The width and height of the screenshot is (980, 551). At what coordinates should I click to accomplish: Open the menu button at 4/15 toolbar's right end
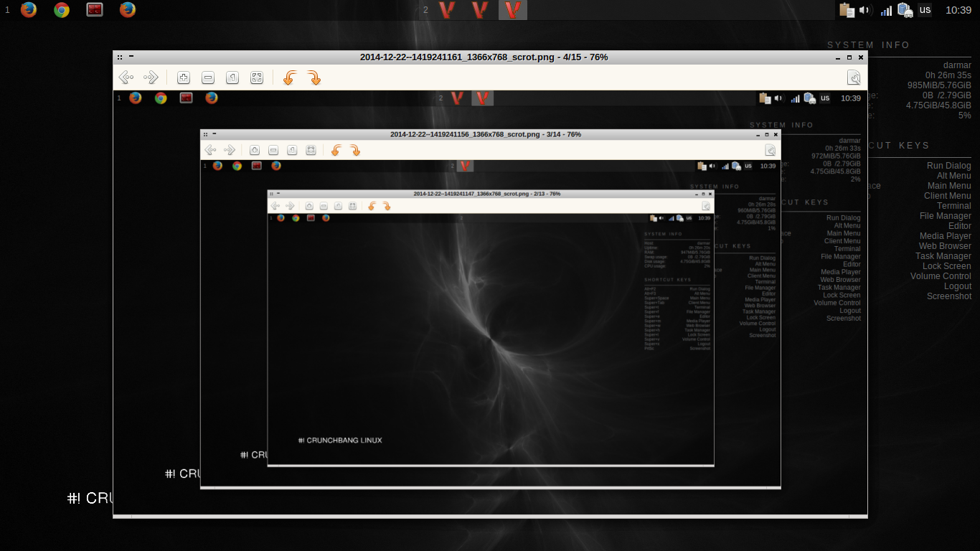854,77
